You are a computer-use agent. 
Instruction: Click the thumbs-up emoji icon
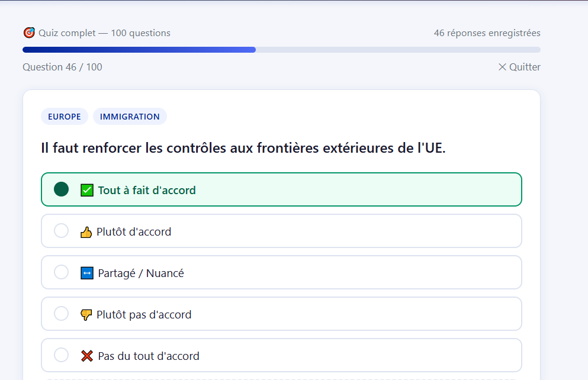(x=86, y=232)
